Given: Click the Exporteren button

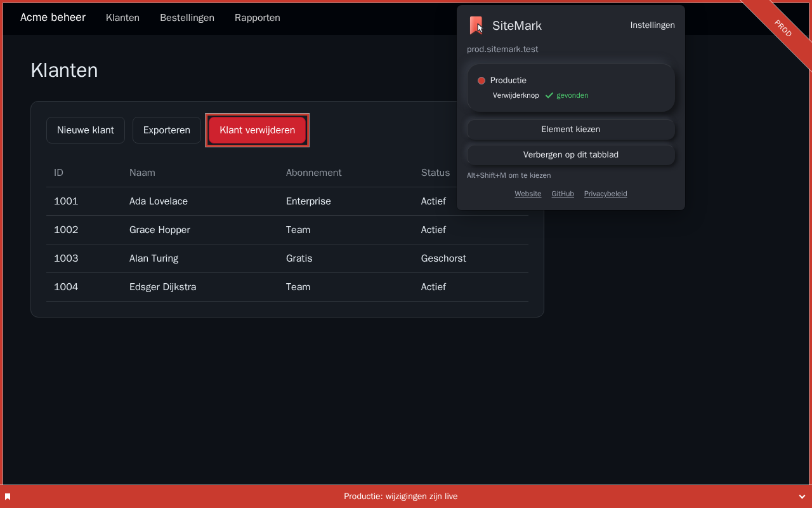Looking at the screenshot, I should tap(167, 130).
